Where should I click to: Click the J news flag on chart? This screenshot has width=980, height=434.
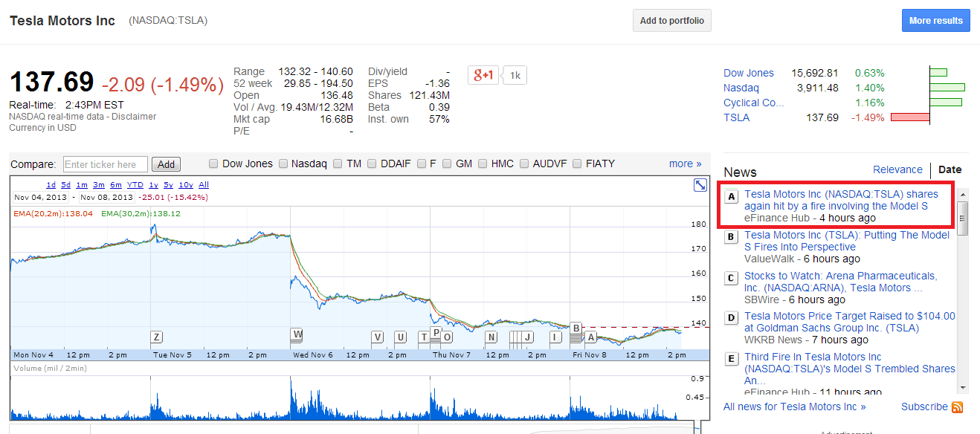[528, 337]
